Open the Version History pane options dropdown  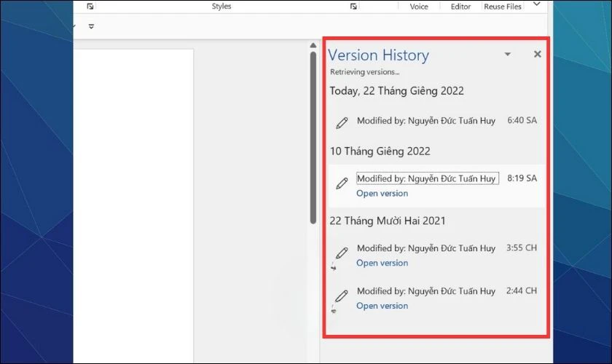pos(507,54)
